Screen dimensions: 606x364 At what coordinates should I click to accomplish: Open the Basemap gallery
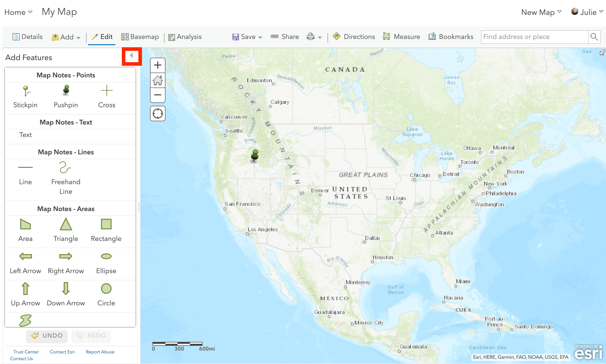(140, 37)
